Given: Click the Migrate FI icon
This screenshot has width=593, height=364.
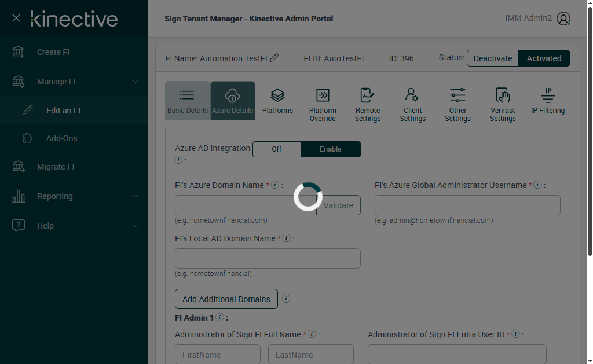Looking at the screenshot, I should [18, 167].
